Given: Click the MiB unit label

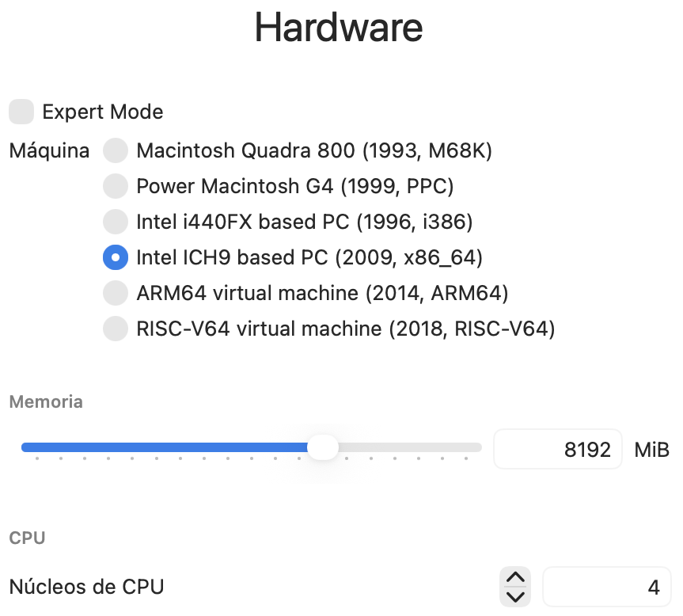Looking at the screenshot, I should tap(652, 450).
